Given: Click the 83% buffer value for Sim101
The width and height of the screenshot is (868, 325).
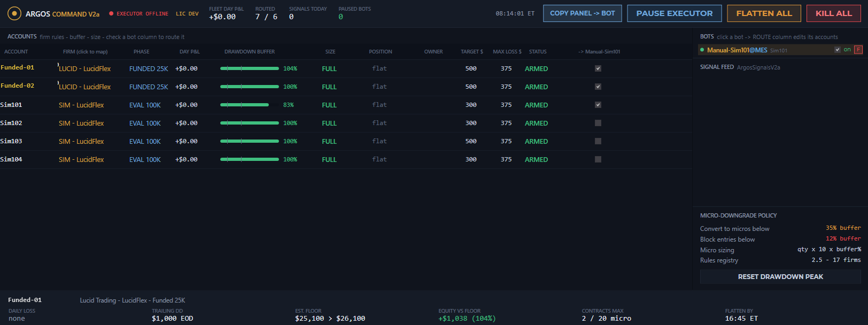Looking at the screenshot, I should (289, 105).
